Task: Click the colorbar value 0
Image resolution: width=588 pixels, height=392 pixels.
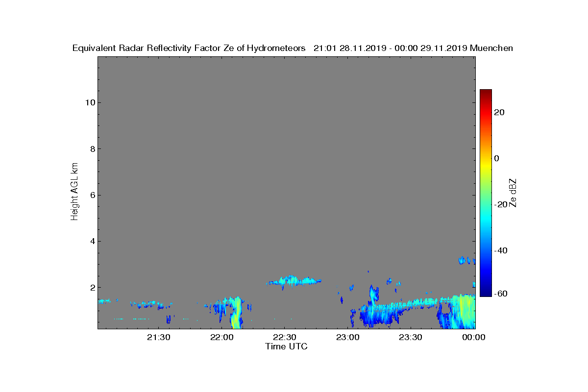Action: coord(497,158)
